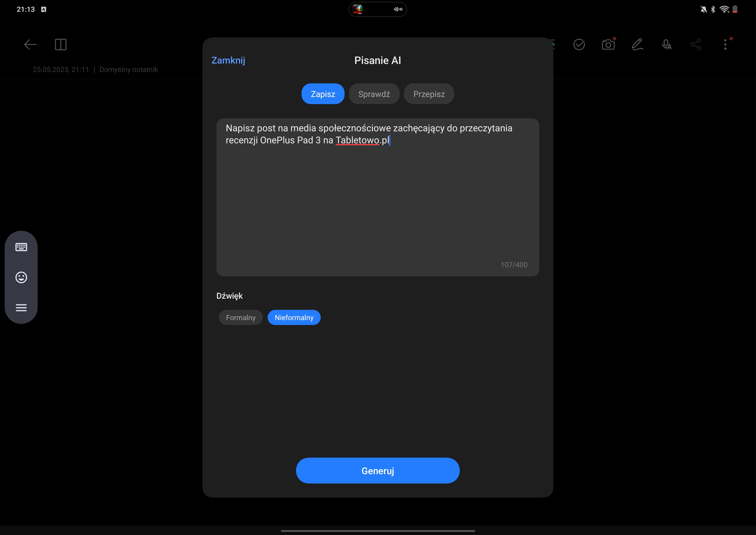Switch to the Przepisz tab
This screenshot has width=756, height=535.
pos(429,94)
